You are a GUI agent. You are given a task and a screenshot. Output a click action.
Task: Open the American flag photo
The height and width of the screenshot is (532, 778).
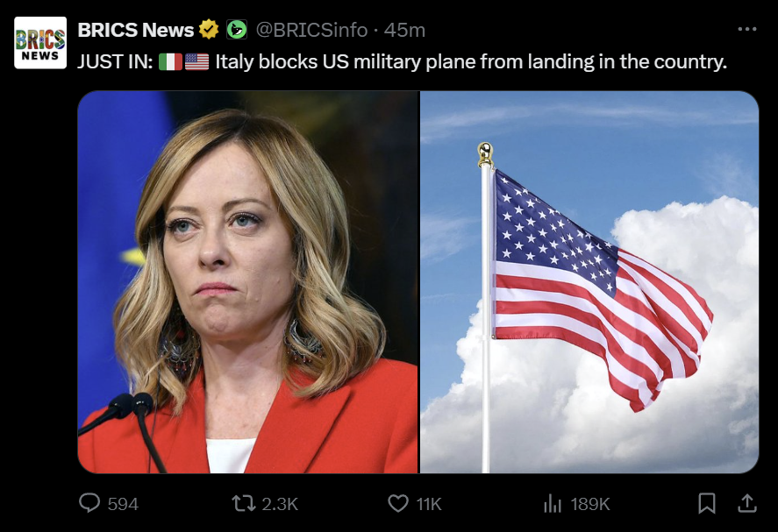[x=589, y=282]
